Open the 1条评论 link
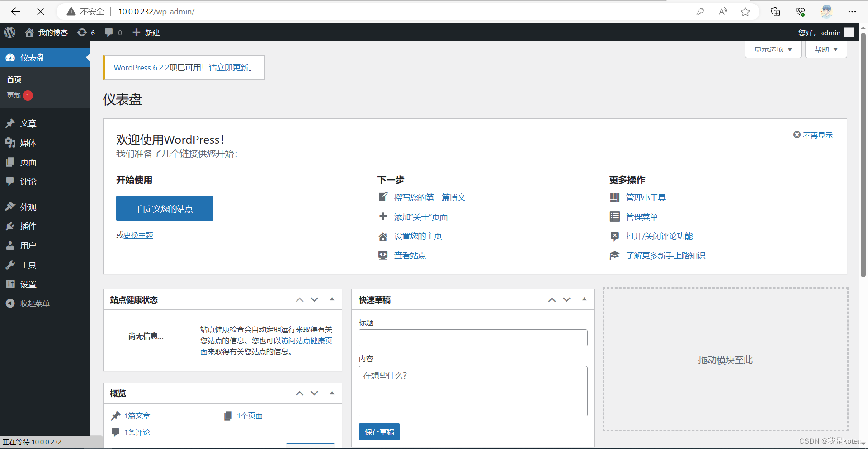Screen dimensions: 868x449 (x=137, y=432)
